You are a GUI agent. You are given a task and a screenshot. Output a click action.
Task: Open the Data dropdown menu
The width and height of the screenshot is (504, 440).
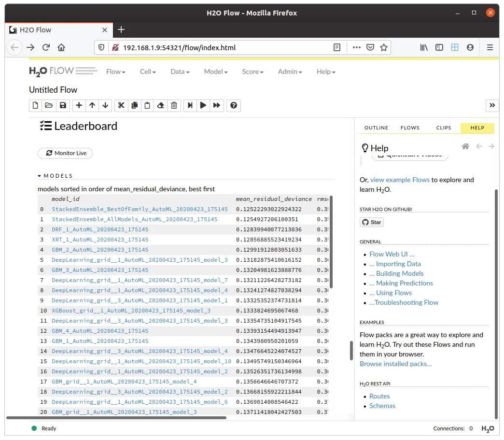click(x=180, y=71)
